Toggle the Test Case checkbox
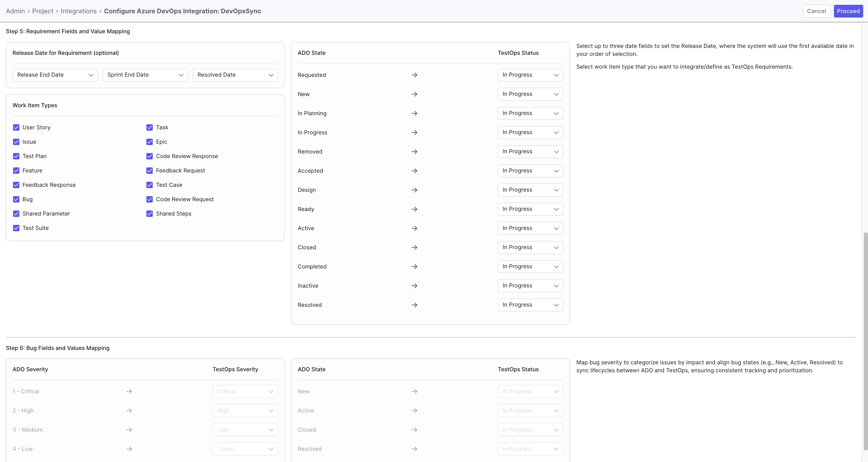 coord(150,185)
